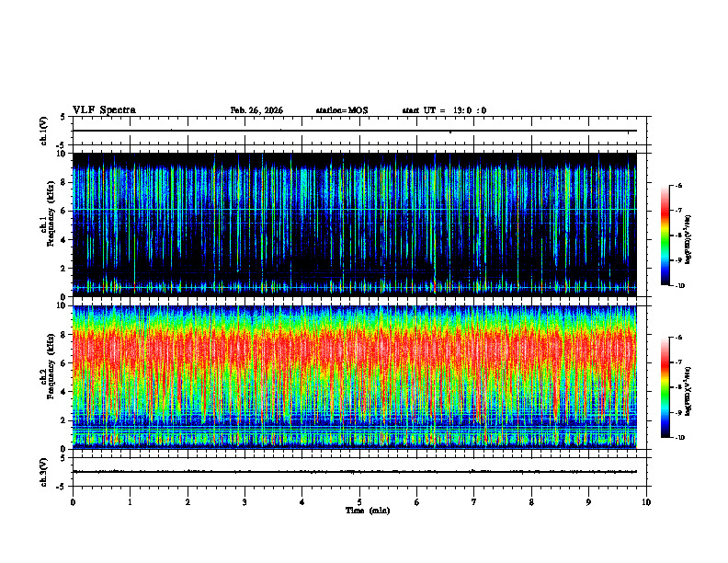Click the ch.1 voltage waveform trace
The height and width of the screenshot is (563, 728).
(354, 131)
